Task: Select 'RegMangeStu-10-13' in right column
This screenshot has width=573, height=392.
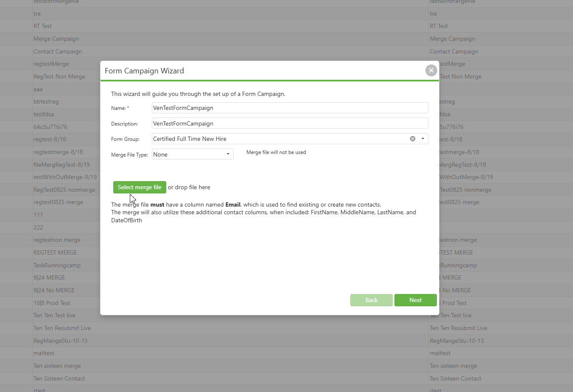Action: [456, 341]
